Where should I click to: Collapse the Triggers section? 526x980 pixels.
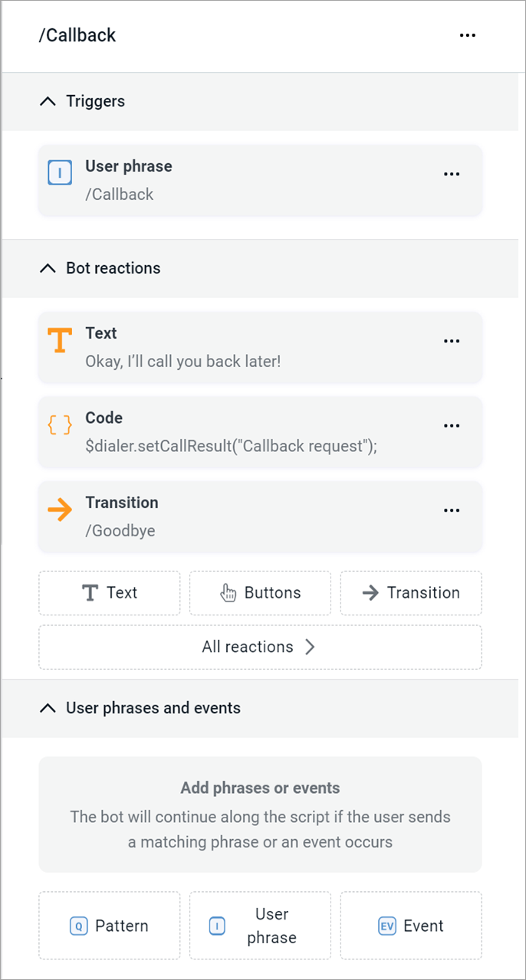(48, 100)
